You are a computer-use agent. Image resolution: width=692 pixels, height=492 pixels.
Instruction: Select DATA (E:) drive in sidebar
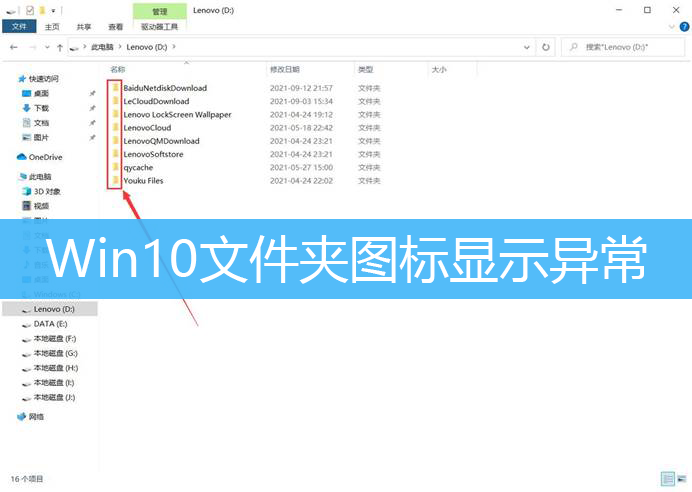point(50,324)
